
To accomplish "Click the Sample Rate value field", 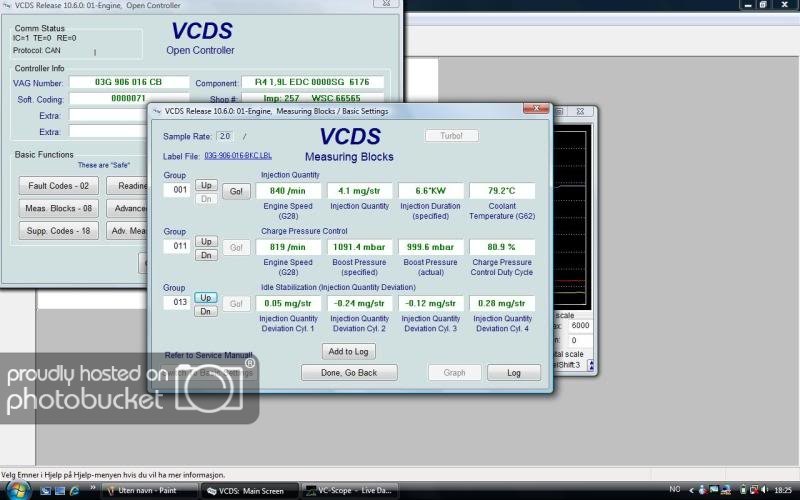I will [224, 136].
